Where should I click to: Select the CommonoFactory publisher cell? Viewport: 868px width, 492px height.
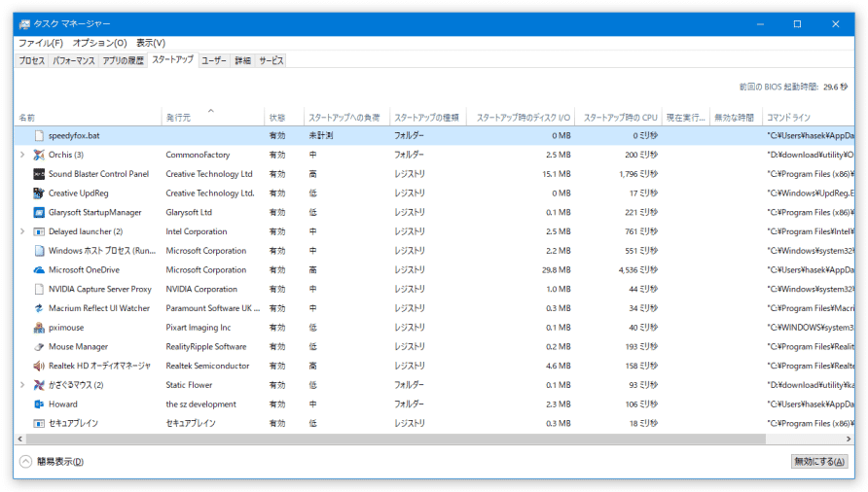(x=198, y=155)
